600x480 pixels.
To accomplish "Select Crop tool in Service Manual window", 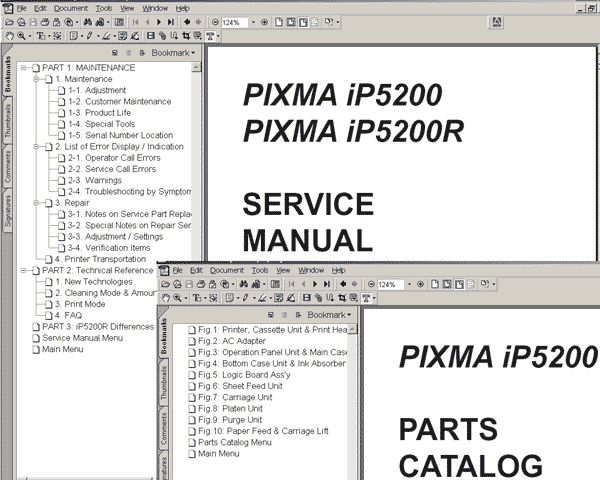I will pos(186,36).
